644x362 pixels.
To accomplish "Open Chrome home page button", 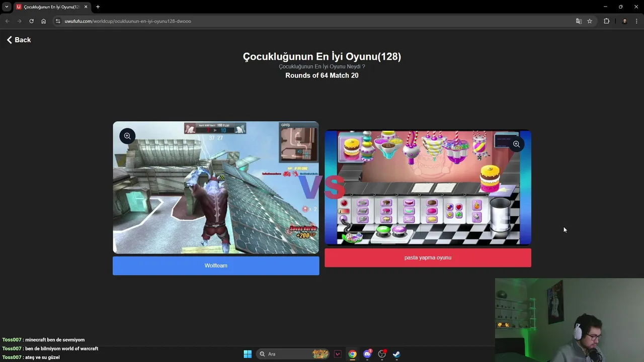I will tap(44, 21).
